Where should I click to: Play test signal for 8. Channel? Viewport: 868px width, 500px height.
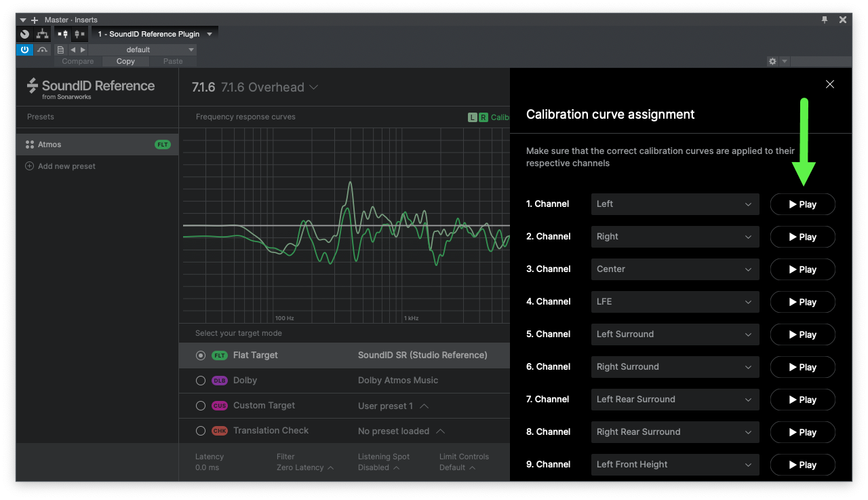[802, 432]
